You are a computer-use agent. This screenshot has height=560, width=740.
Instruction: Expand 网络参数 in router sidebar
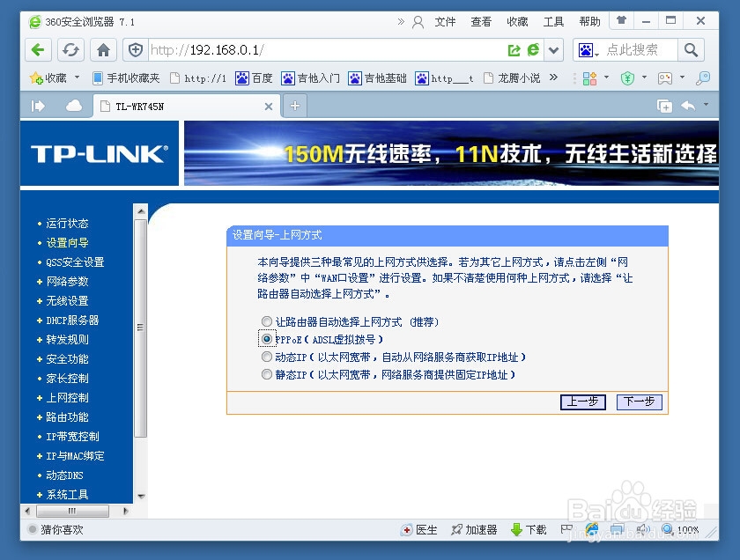coord(68,281)
